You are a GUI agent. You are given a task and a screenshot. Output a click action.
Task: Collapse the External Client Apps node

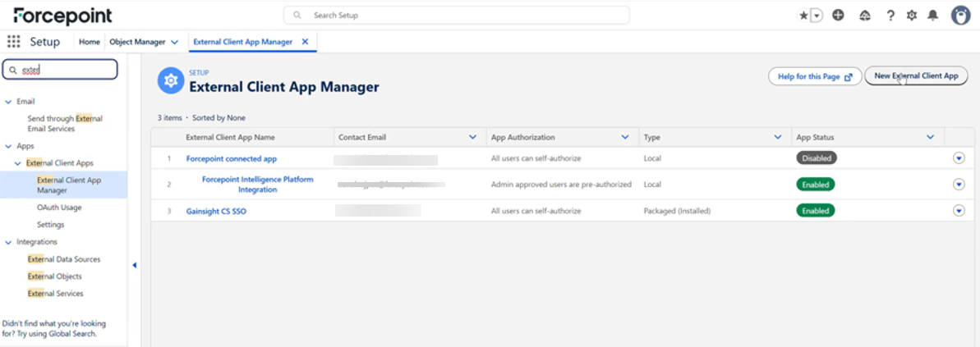19,163
